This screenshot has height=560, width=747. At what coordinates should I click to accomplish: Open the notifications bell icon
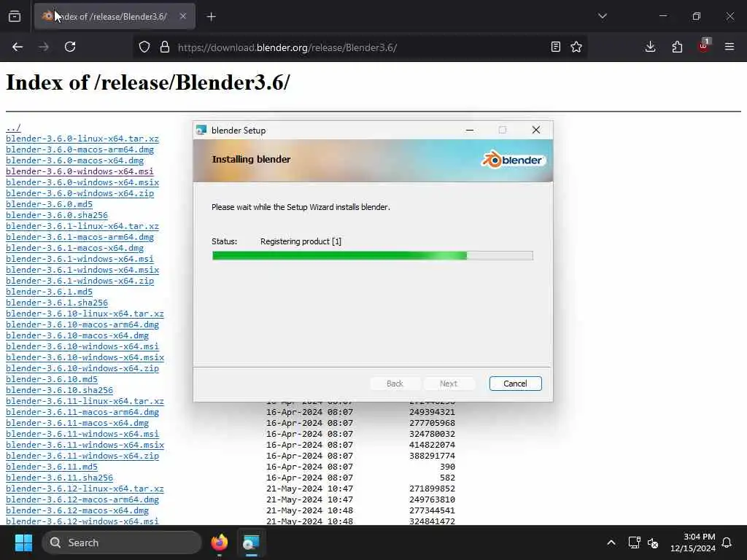[727, 542]
